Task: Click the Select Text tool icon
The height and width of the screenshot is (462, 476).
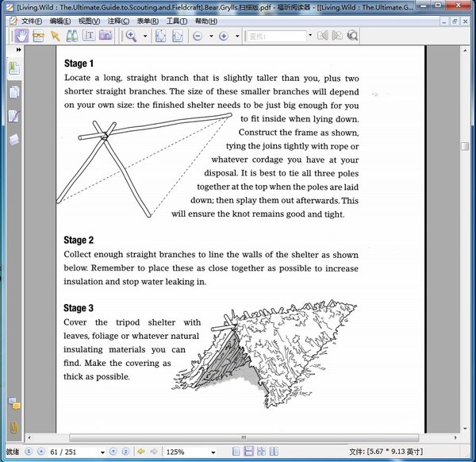Action: click(38, 36)
